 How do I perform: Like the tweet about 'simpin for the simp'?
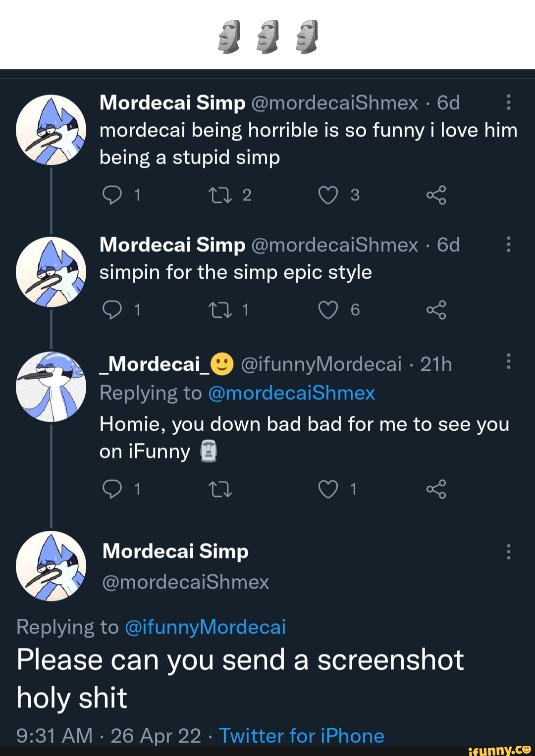[328, 310]
